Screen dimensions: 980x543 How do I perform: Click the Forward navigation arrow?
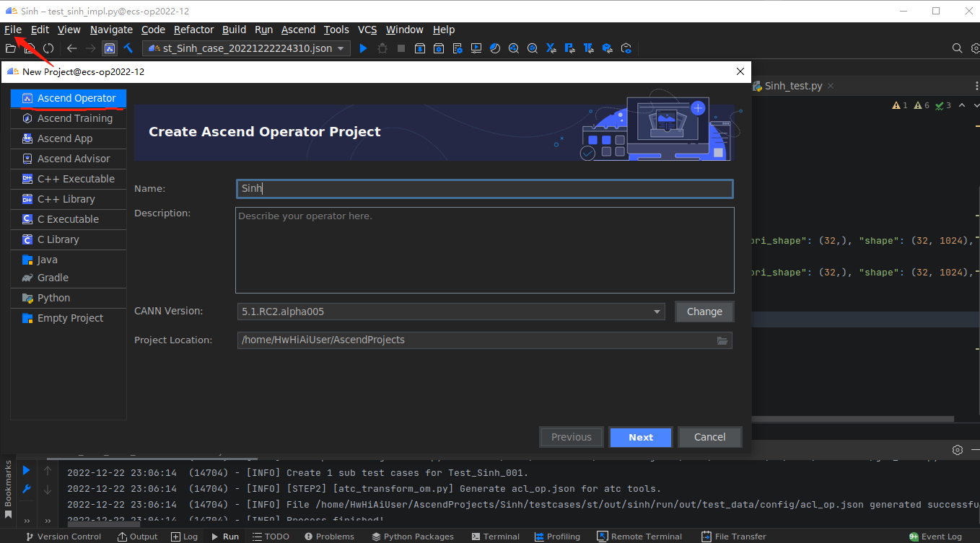tap(90, 48)
